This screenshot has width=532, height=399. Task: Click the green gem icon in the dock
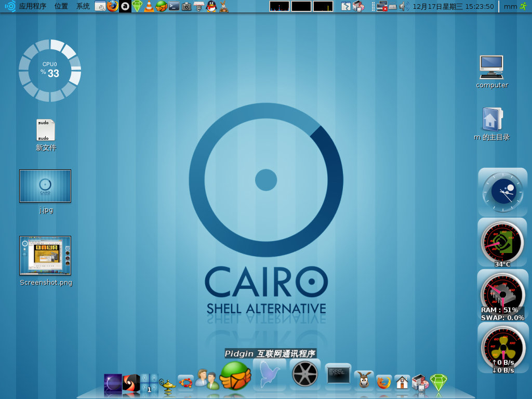click(438, 382)
